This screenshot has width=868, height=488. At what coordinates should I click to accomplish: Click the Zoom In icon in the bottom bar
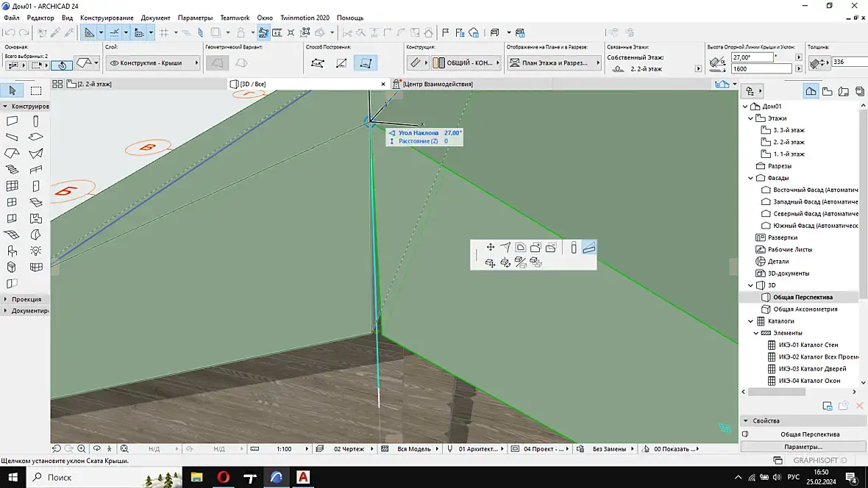point(82,449)
